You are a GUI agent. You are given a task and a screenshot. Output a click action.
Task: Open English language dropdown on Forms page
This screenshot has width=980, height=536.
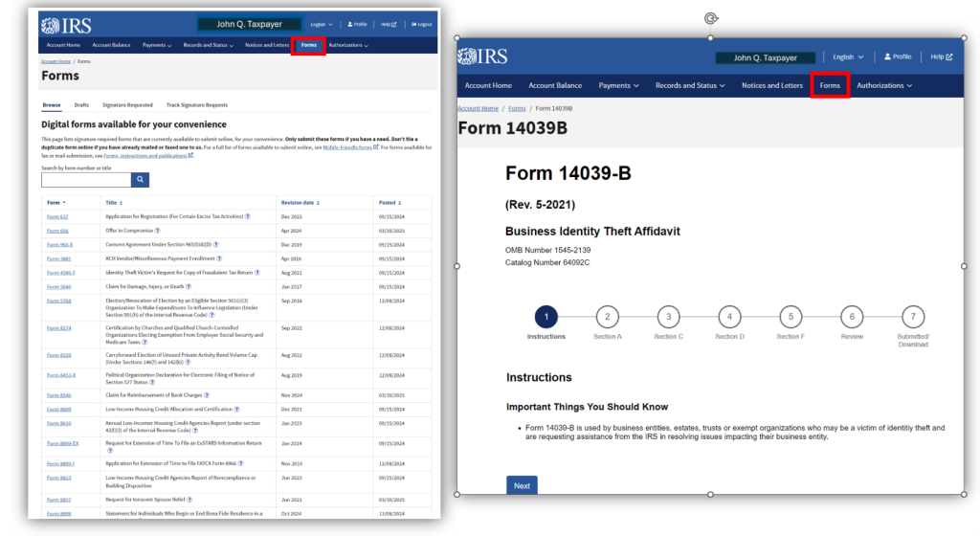(x=322, y=24)
